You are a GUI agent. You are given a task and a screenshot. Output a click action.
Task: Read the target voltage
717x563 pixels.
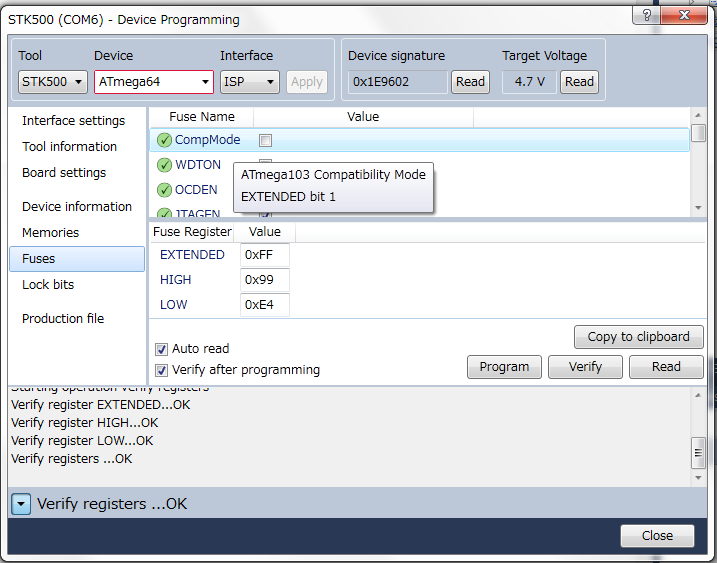click(x=579, y=82)
